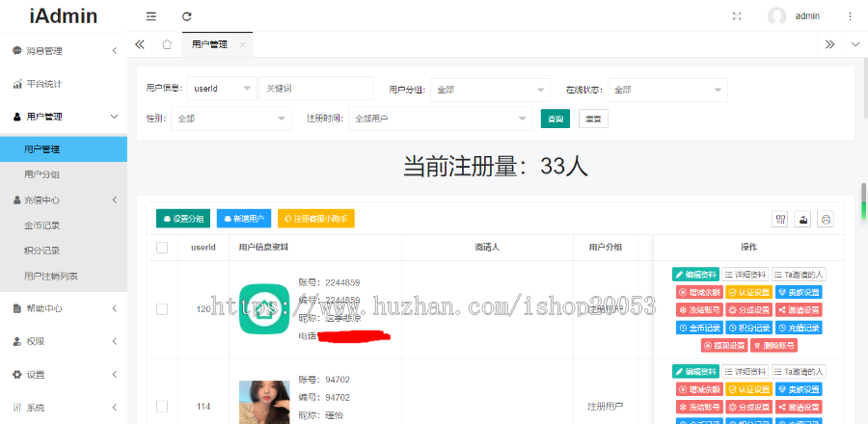The height and width of the screenshot is (424, 868).
Task: Click 冻结账号 for user 120
Action: tap(699, 309)
